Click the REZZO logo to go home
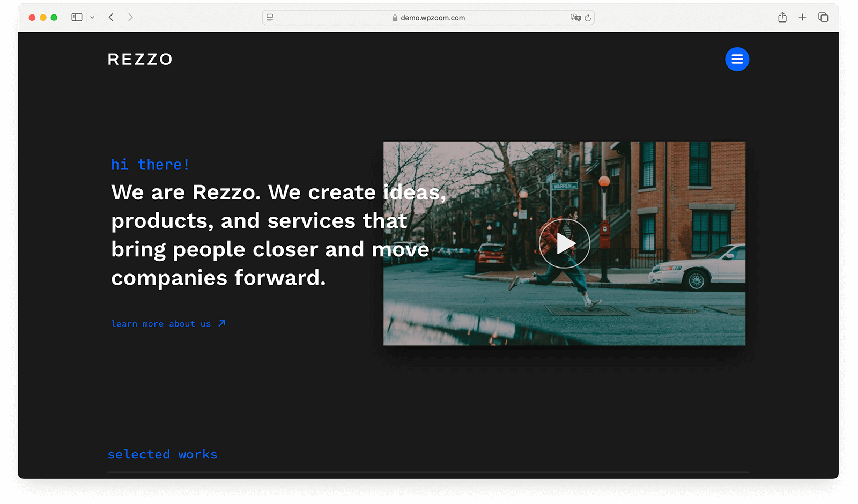The width and height of the screenshot is (858, 504). tap(139, 59)
